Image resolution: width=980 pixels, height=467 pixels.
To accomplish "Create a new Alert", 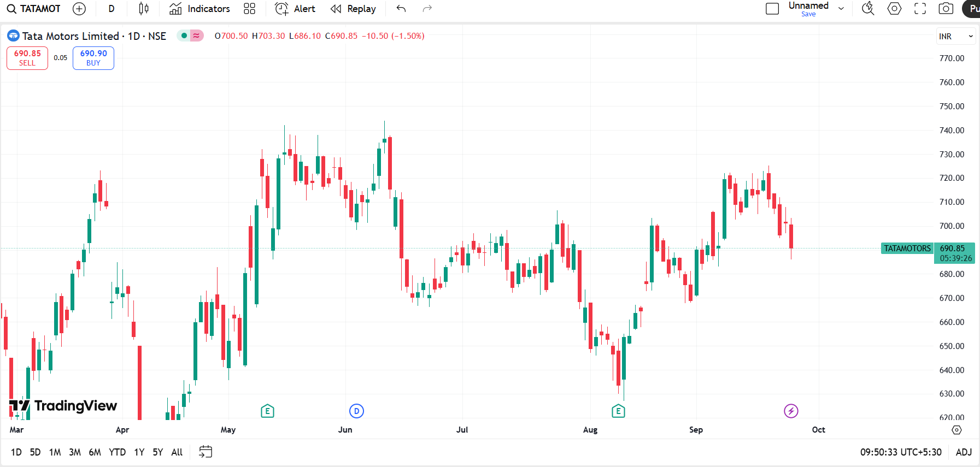I will tap(295, 9).
